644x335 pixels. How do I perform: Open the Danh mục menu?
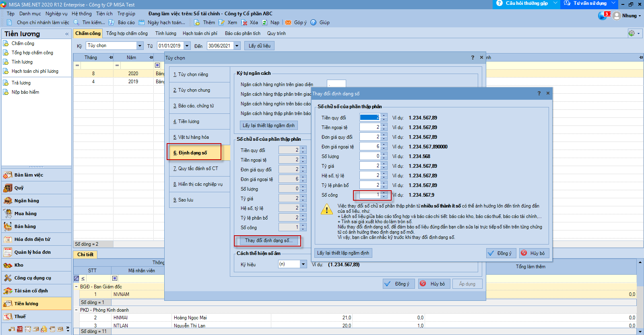coord(30,14)
